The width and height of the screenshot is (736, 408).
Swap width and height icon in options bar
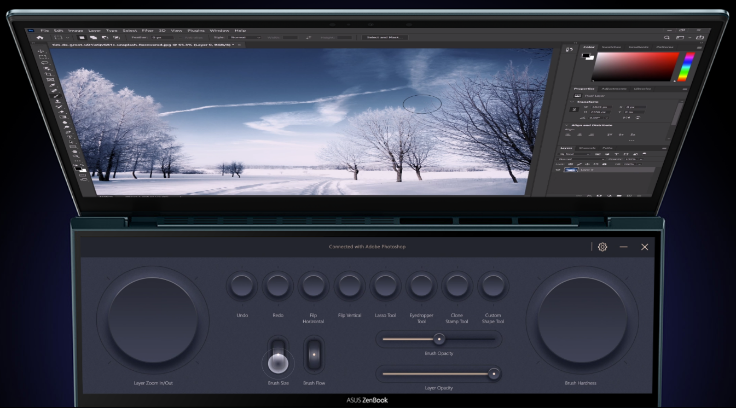pyautogui.click(x=308, y=37)
